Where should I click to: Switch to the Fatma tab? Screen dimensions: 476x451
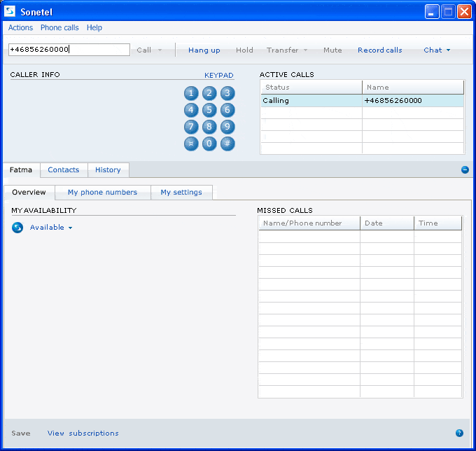pyautogui.click(x=21, y=169)
